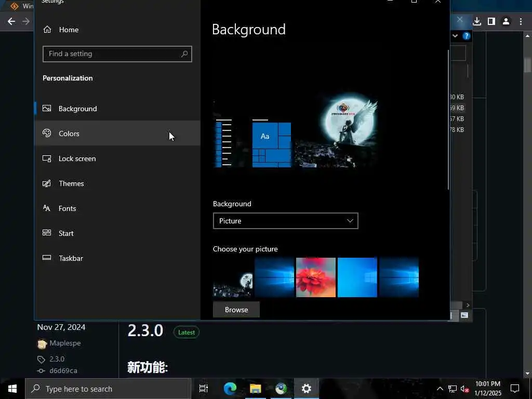Click the muted volume icon in the tray

point(464,389)
